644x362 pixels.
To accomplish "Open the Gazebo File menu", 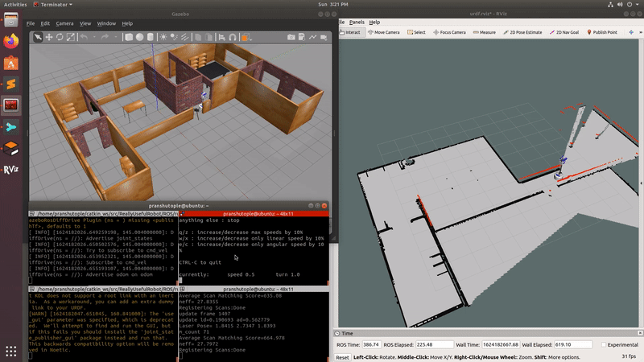I will pyautogui.click(x=31, y=23).
